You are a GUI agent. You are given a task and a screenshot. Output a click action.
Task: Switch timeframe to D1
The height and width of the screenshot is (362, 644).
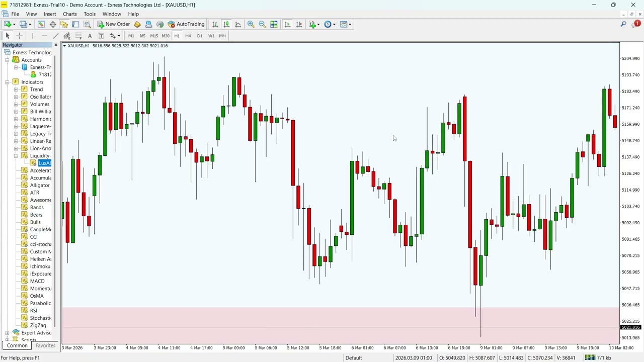pyautogui.click(x=200, y=36)
